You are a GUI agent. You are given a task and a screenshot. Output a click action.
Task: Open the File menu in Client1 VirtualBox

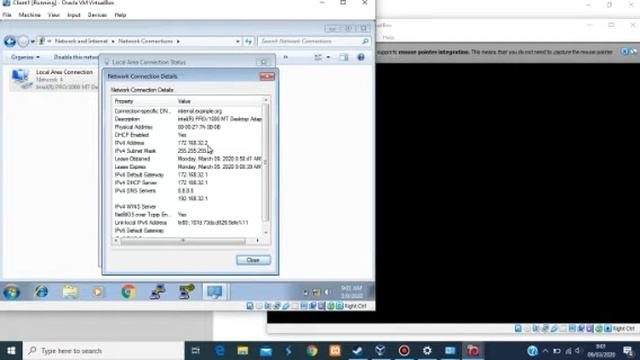(x=7, y=15)
